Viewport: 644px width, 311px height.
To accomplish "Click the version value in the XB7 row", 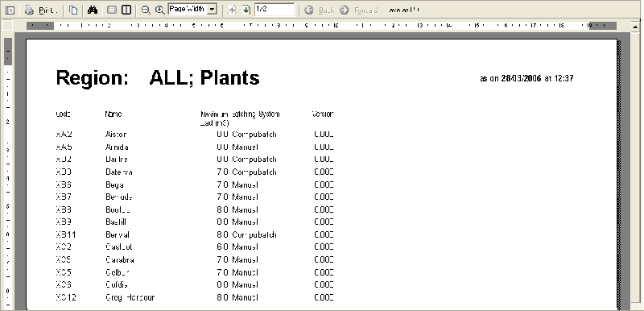I will (x=324, y=197).
